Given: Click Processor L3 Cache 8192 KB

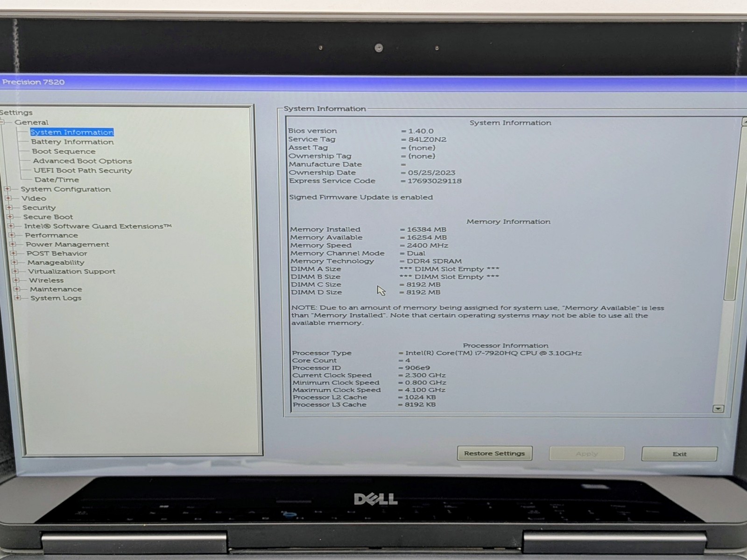Looking at the screenshot, I should tap(420, 405).
